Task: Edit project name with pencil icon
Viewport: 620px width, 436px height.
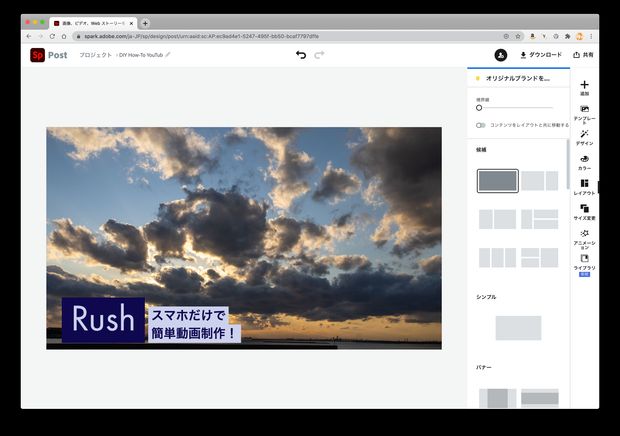Action: 168,55
